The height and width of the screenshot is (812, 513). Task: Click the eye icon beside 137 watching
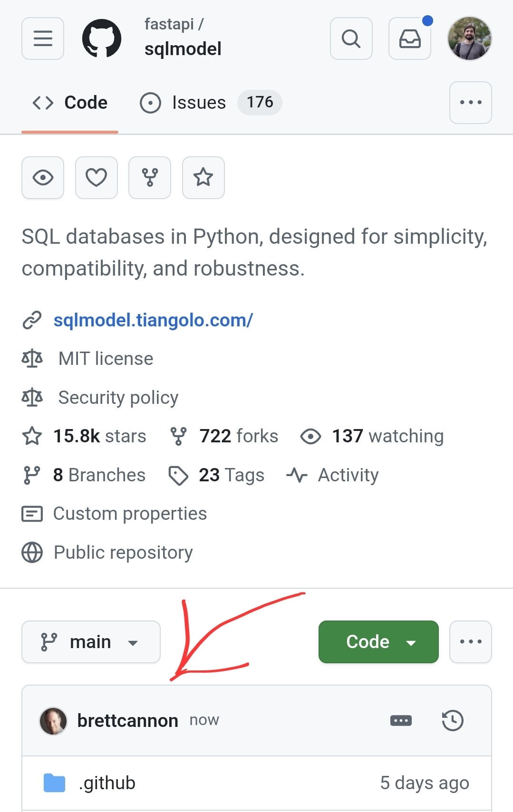(311, 436)
